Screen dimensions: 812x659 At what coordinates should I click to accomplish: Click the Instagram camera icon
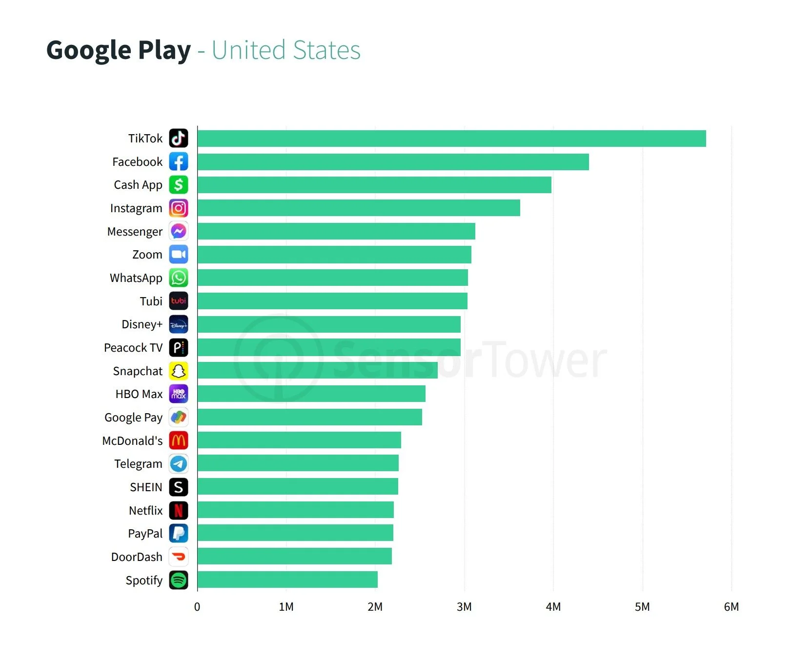[179, 208]
